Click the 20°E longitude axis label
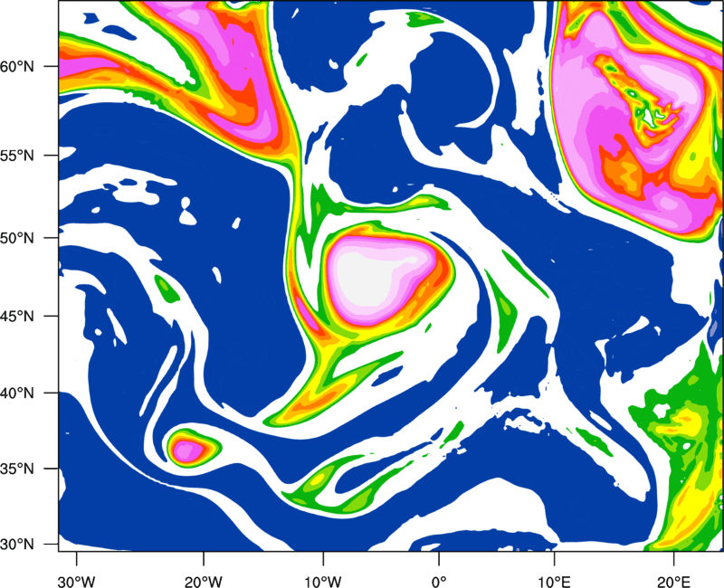724x588 pixels. click(x=673, y=582)
